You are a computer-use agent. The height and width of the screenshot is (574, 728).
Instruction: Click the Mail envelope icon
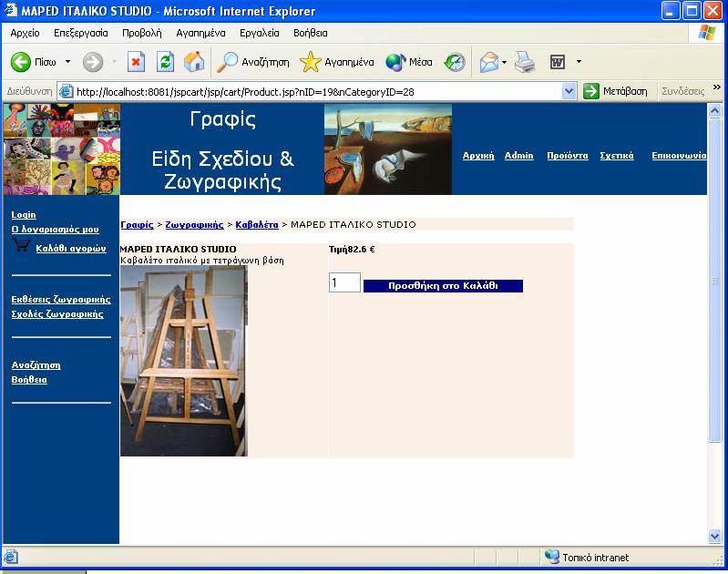click(x=489, y=62)
